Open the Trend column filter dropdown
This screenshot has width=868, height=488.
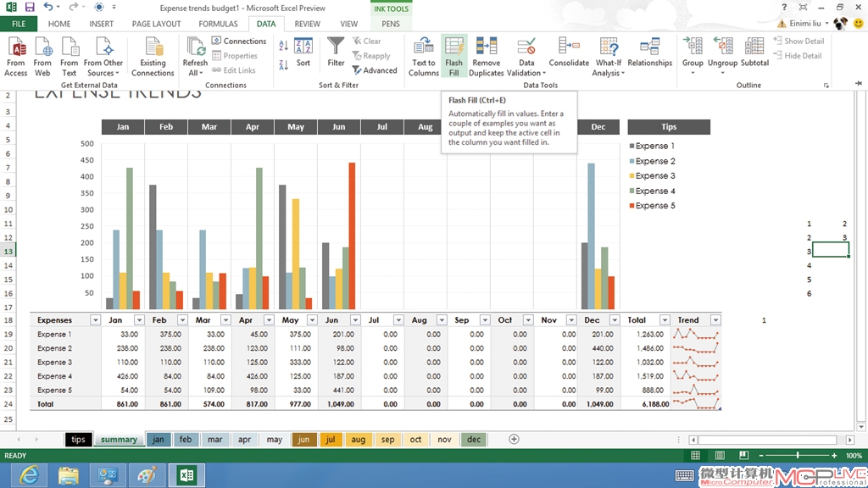[715, 320]
